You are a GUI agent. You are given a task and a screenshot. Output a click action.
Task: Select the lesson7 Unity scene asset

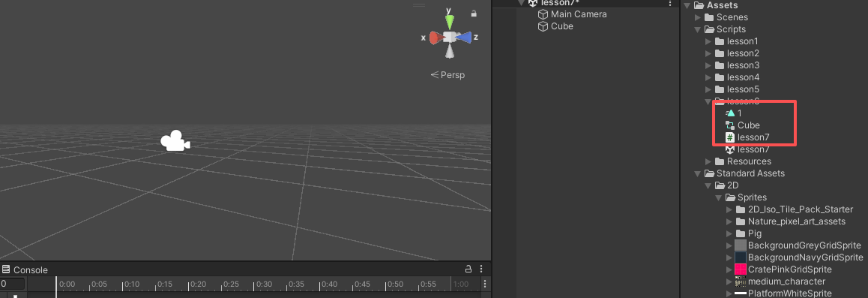coord(747,149)
